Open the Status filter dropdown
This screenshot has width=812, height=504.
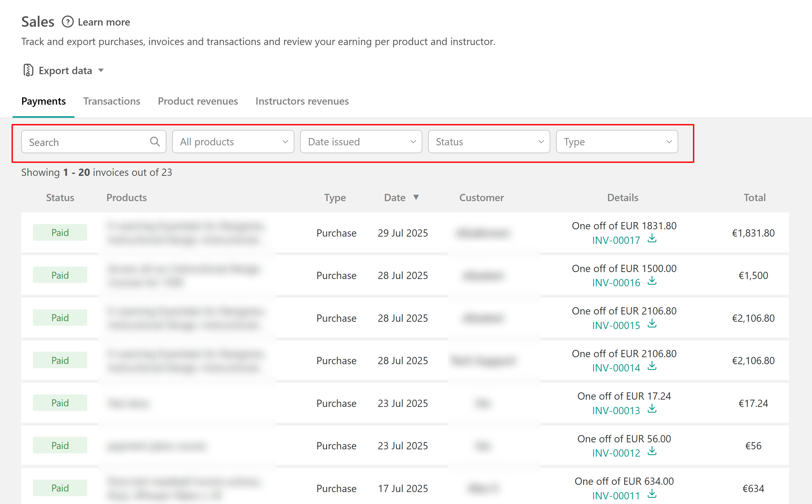point(489,142)
